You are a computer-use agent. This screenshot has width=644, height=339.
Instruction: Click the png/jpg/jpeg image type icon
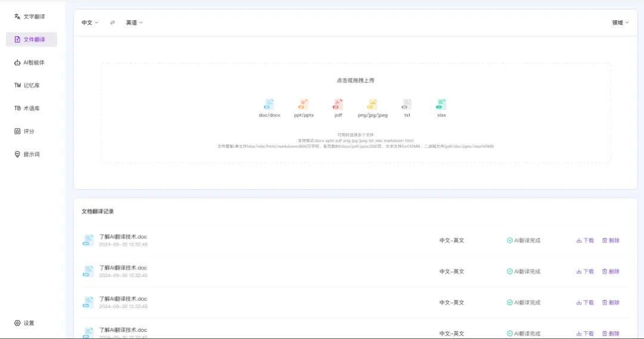(x=373, y=104)
